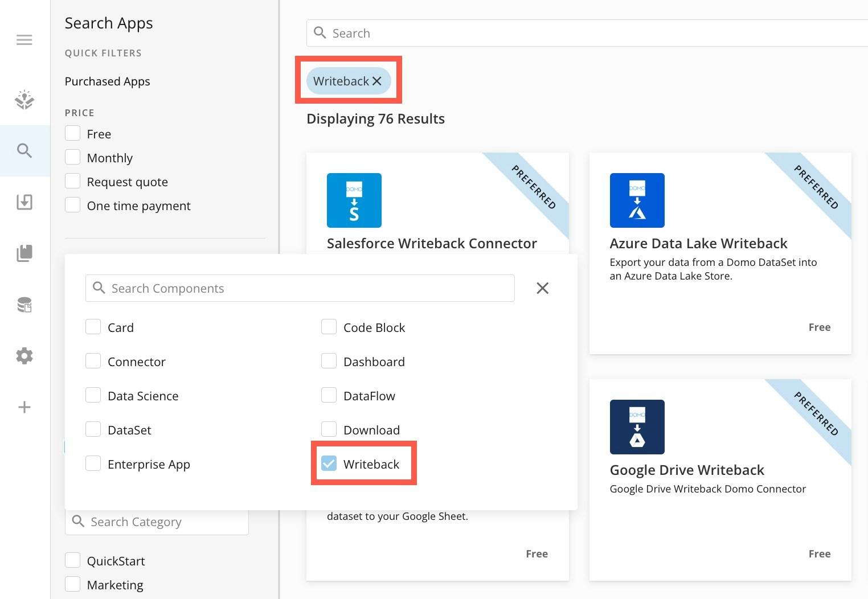
Task: Enable the DataSet component checkbox
Action: click(x=93, y=429)
